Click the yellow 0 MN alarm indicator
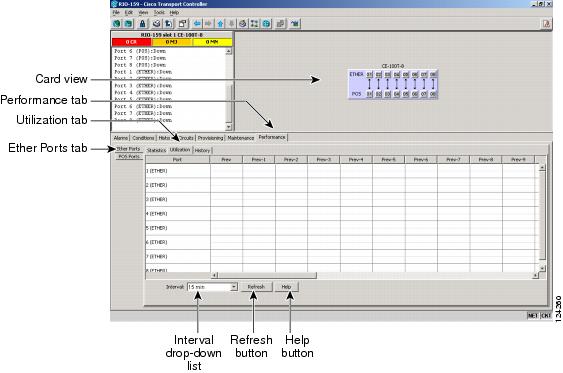Screen dimensions: 563x373 (212, 42)
